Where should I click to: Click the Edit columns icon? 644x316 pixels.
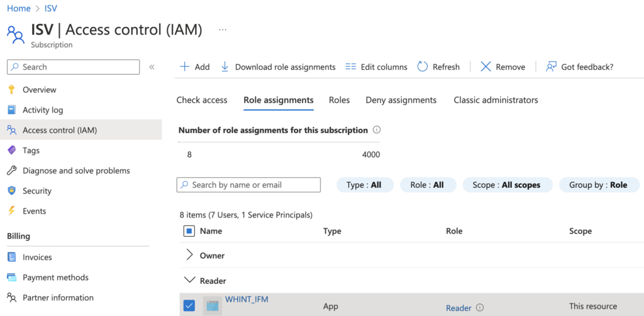(350, 67)
